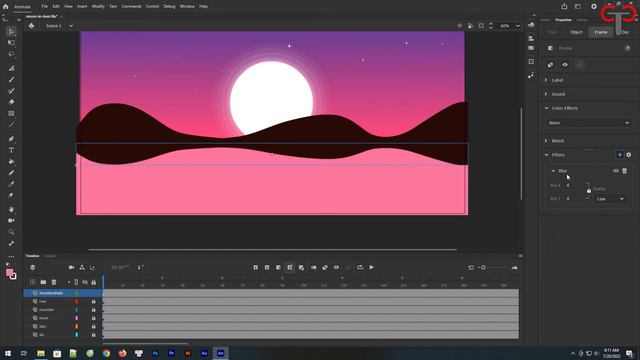Click the delete Blur filter trash icon
The image size is (640, 360).
coord(624,171)
